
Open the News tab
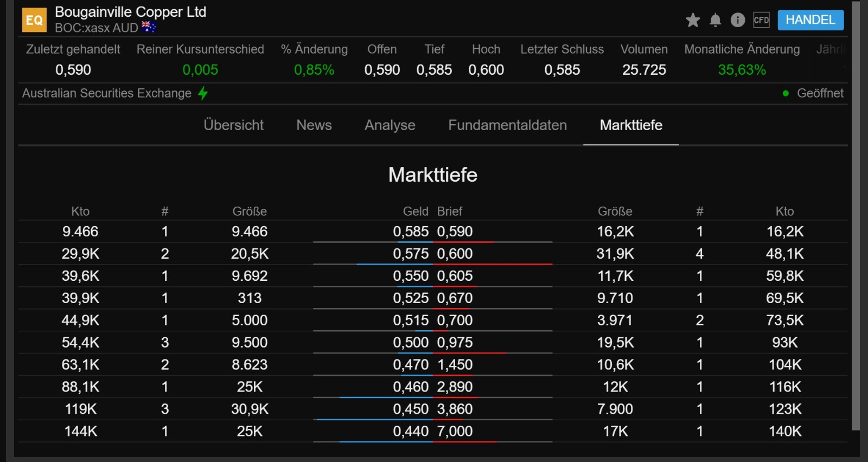click(x=314, y=125)
